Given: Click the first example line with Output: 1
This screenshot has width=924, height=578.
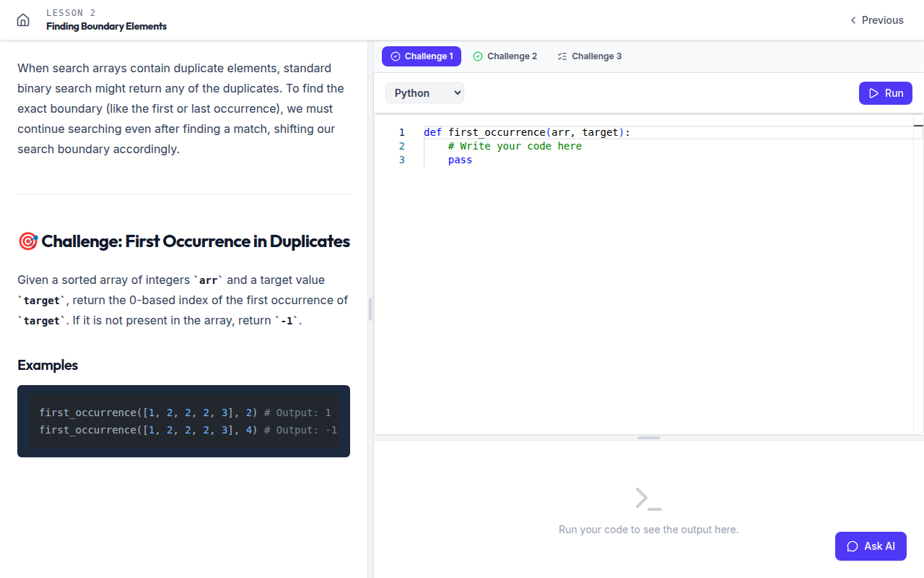Looking at the screenshot, I should (185, 413).
